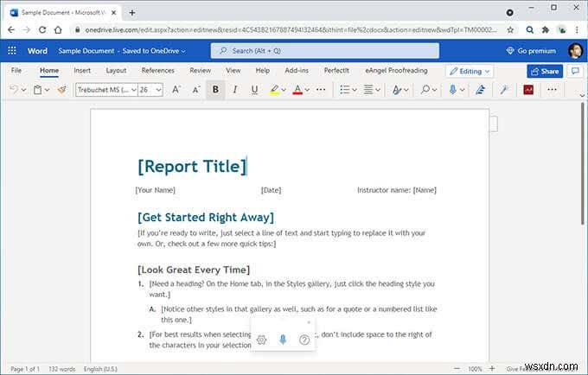Click English (U.S.) language status
588x375 pixels.
click(100, 369)
